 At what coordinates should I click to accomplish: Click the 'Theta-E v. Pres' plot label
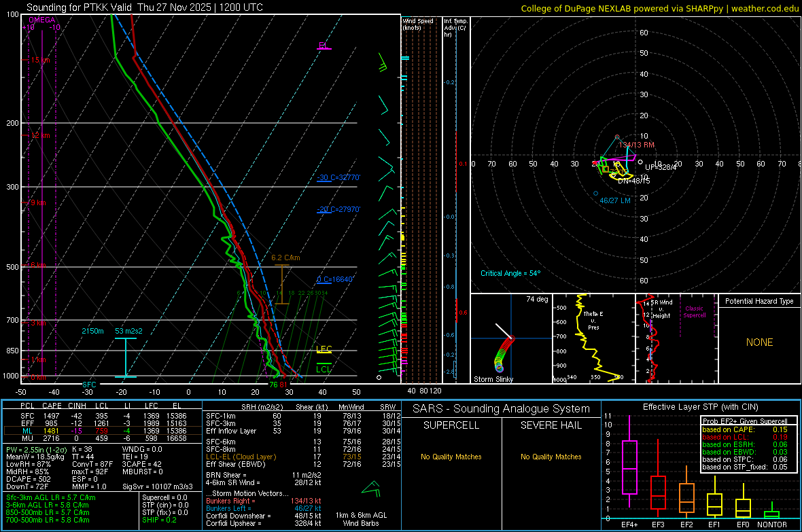[x=593, y=320]
